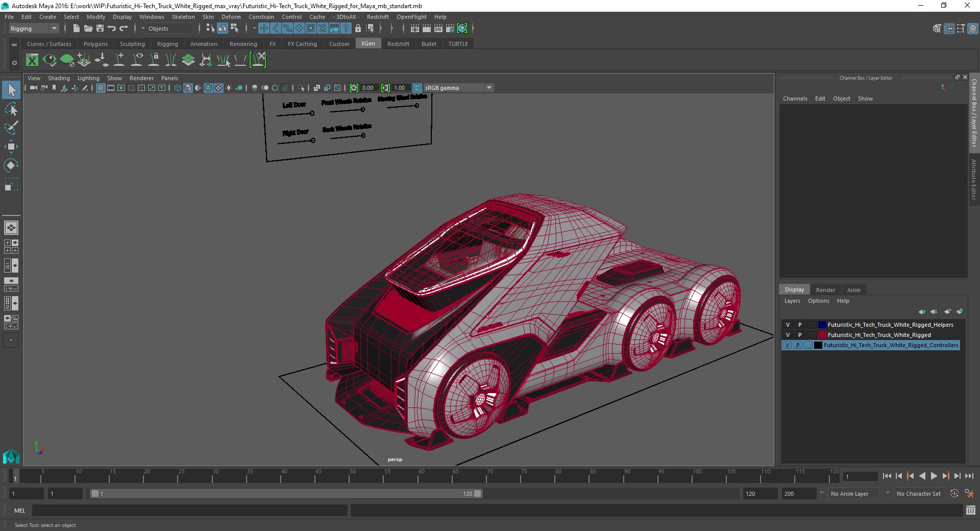Click move layer up icon in Layer Editor
Image resolution: width=980 pixels, height=531 pixels.
click(x=922, y=311)
